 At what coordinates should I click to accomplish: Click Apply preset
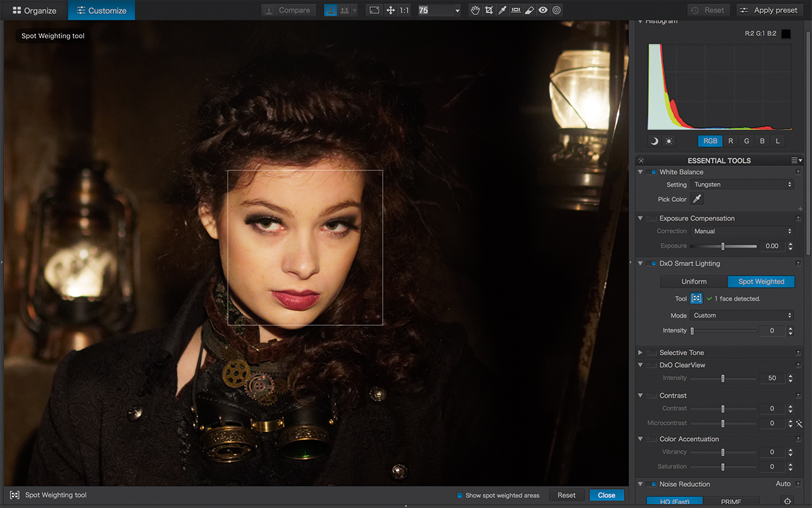[770, 10]
